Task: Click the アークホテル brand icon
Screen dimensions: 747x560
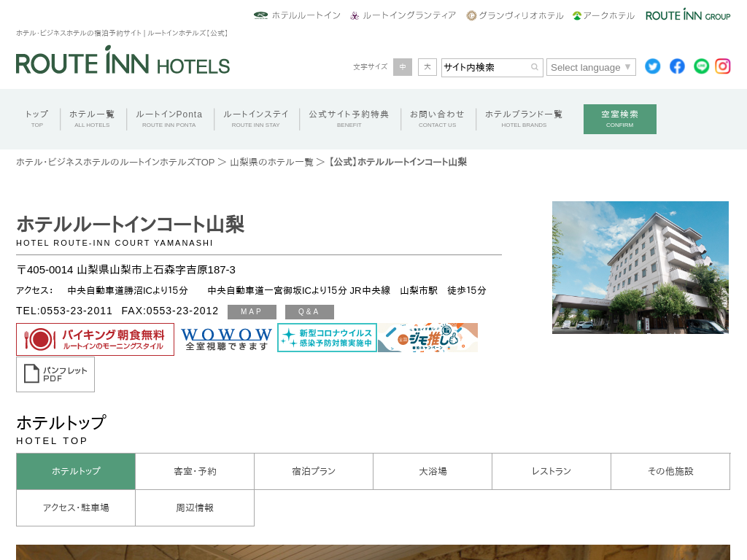Action: (577, 16)
